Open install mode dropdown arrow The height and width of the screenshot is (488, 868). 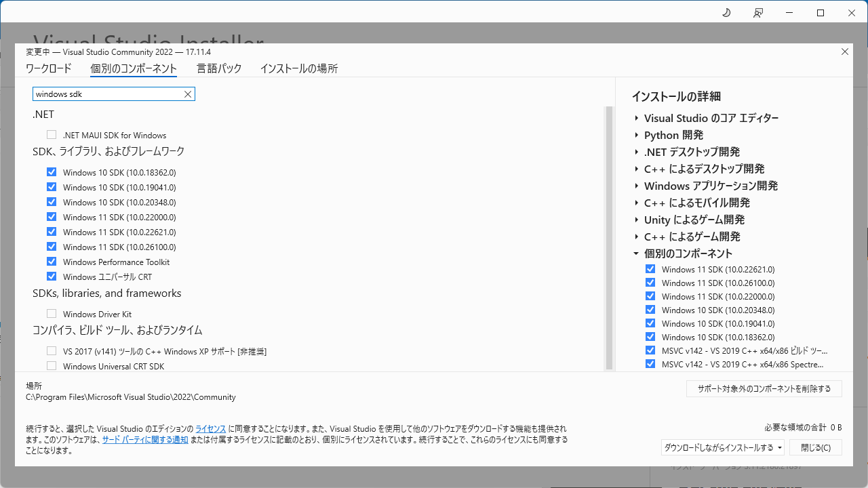click(780, 447)
